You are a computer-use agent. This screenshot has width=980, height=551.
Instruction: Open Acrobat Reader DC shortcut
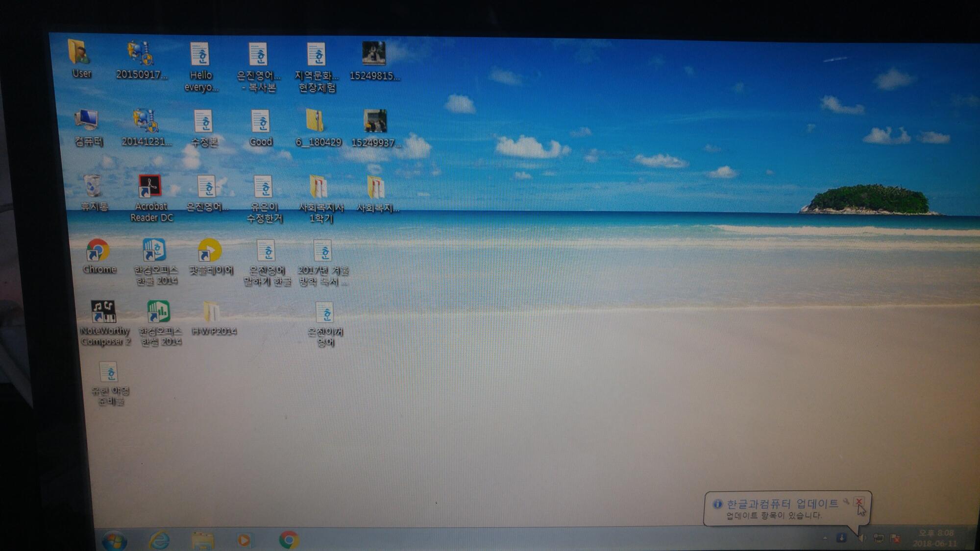coord(149,188)
